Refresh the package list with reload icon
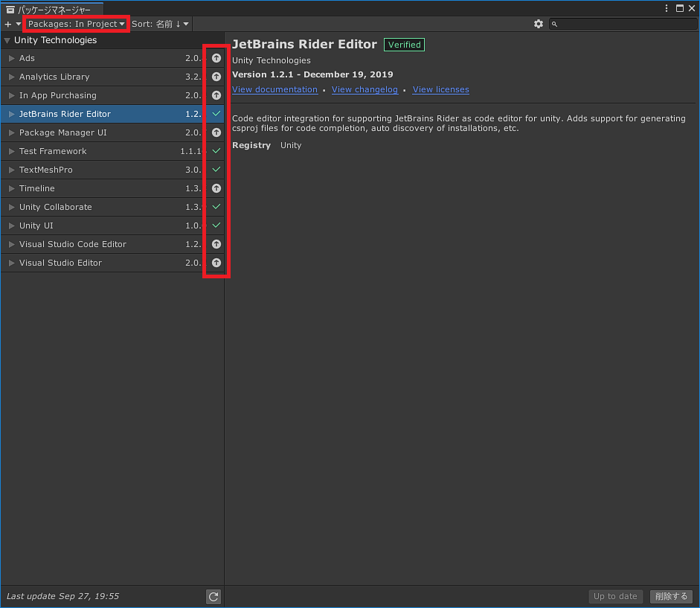Image resolution: width=700 pixels, height=608 pixels. point(213,596)
